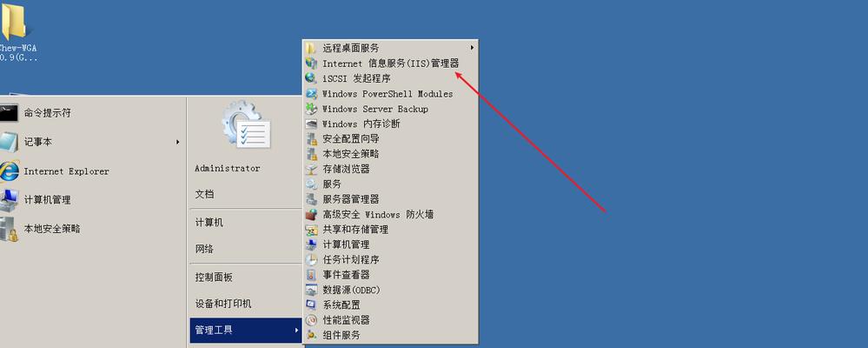
Task: Open 组件服务 menu entry
Action: point(391,335)
